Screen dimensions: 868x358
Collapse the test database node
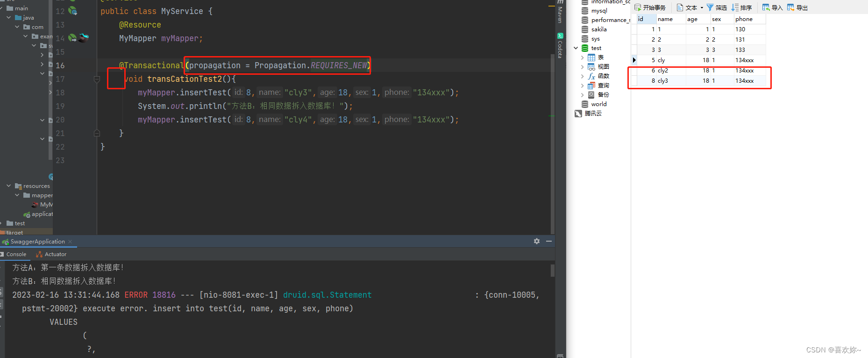[x=576, y=48]
